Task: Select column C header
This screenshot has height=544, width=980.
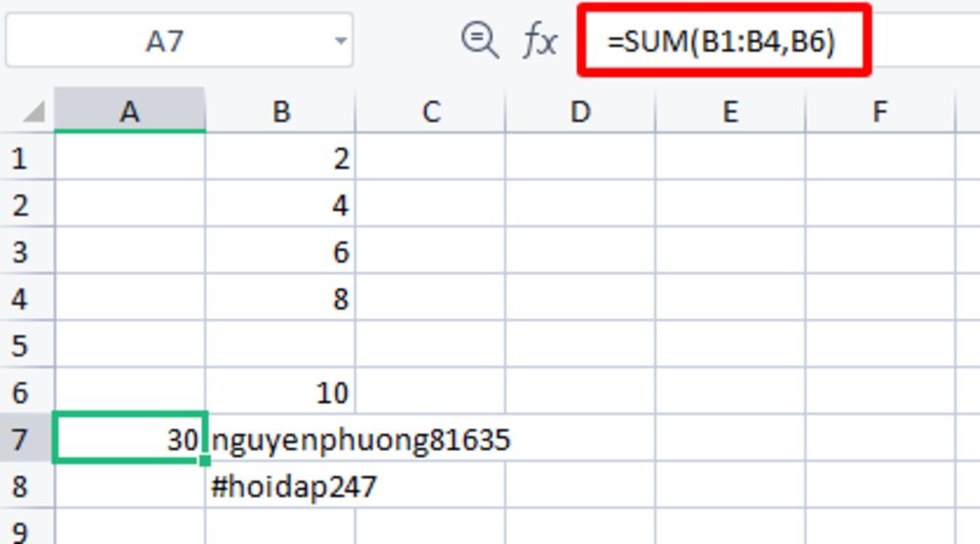Action: pyautogui.click(x=431, y=112)
